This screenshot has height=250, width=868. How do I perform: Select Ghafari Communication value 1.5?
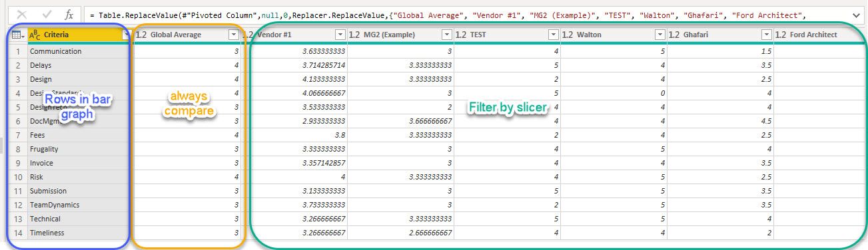click(719, 51)
